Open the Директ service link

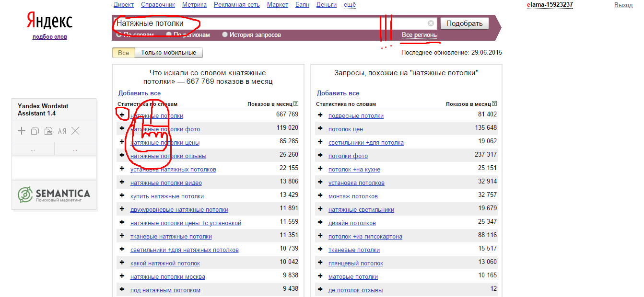point(124,5)
